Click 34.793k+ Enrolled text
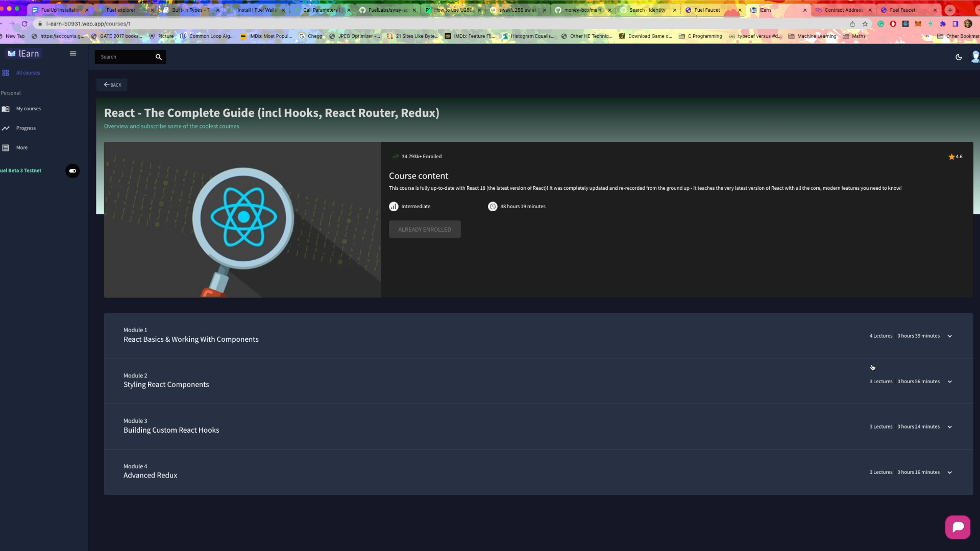The image size is (980, 551). [x=422, y=157]
